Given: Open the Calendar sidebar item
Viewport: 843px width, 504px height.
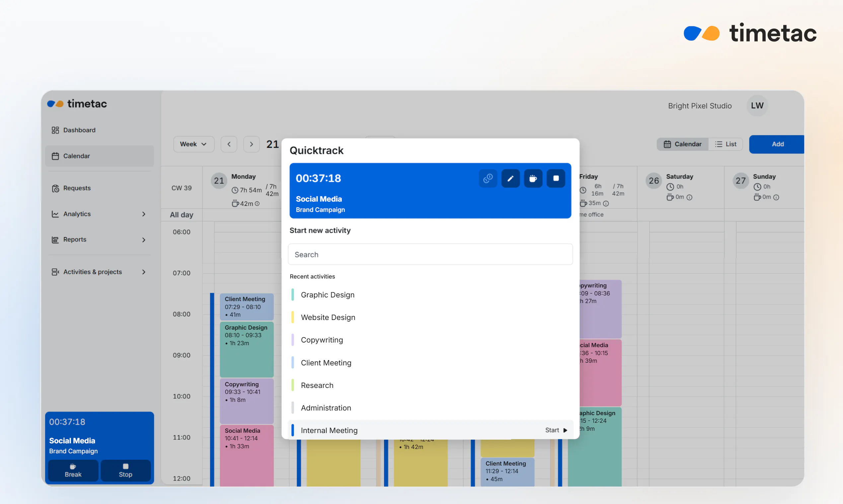Looking at the screenshot, I should coord(99,156).
